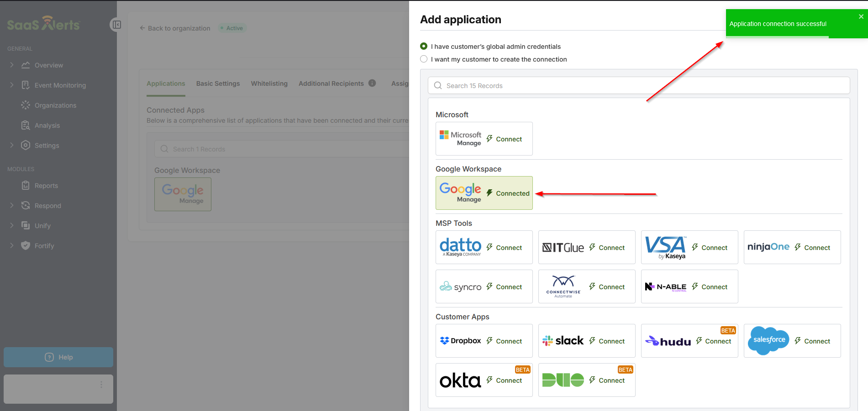Screen dimensions: 868x411
Task: Open the Whitelisting tab
Action: pos(269,83)
